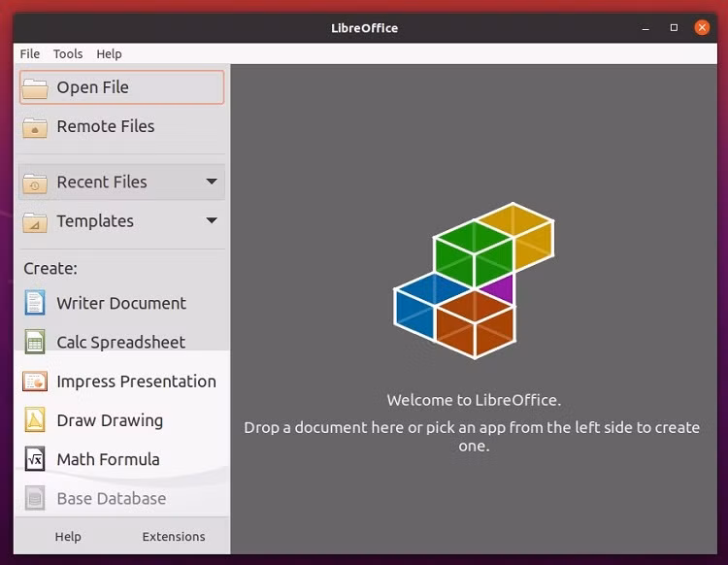The width and height of the screenshot is (728, 565).
Task: Click the Templates folder icon
Action: 35,222
